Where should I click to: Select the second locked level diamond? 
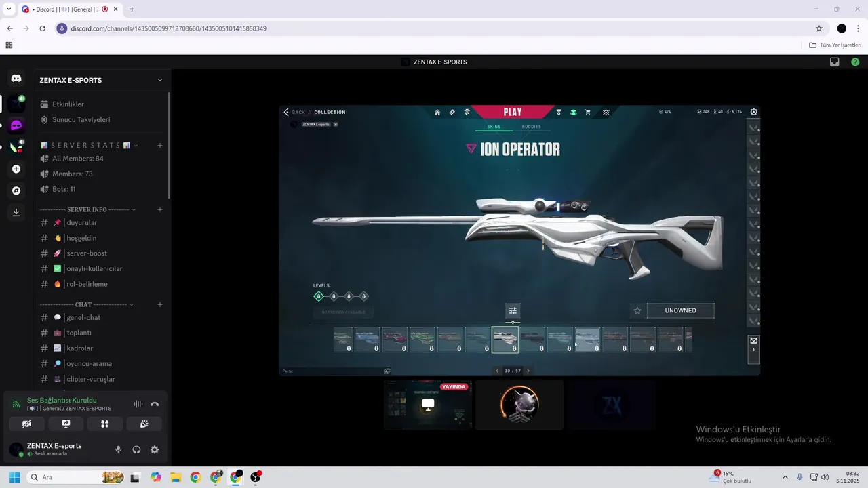click(x=334, y=296)
